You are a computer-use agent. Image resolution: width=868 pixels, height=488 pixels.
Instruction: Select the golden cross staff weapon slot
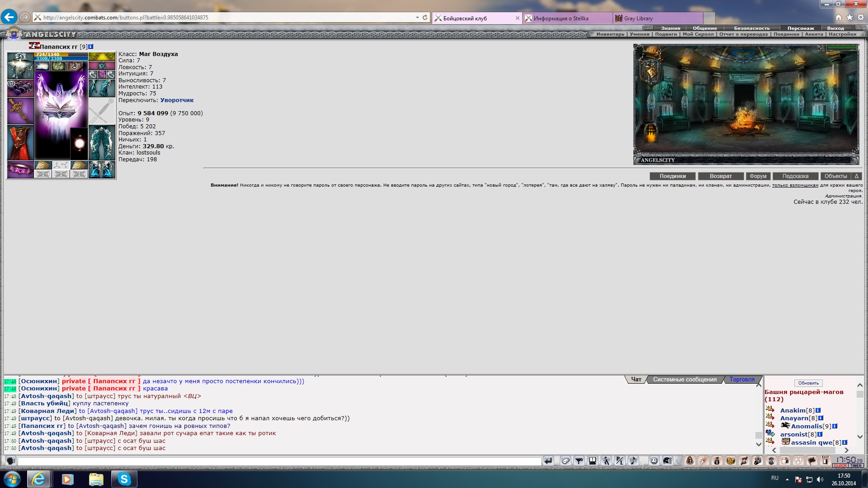[20, 111]
